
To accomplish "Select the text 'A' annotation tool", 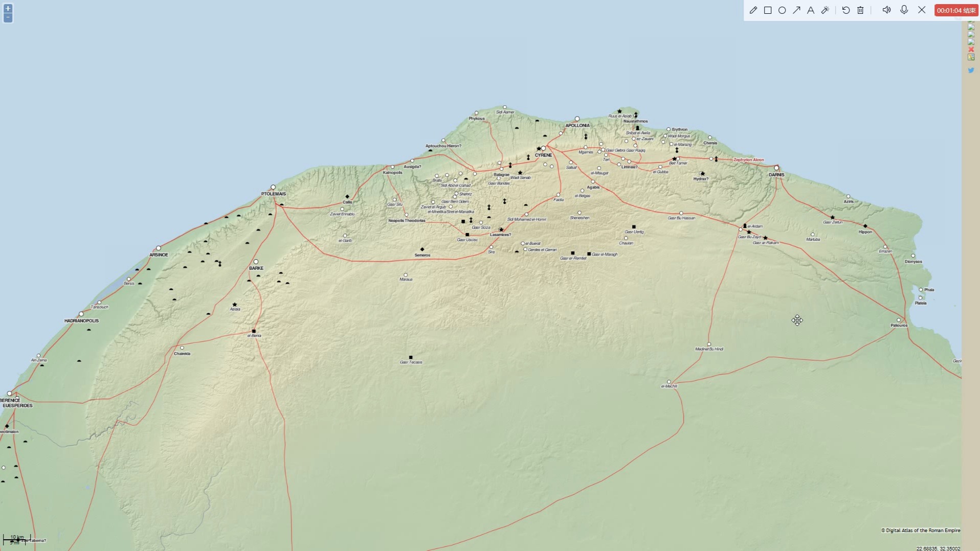I will [x=811, y=10].
